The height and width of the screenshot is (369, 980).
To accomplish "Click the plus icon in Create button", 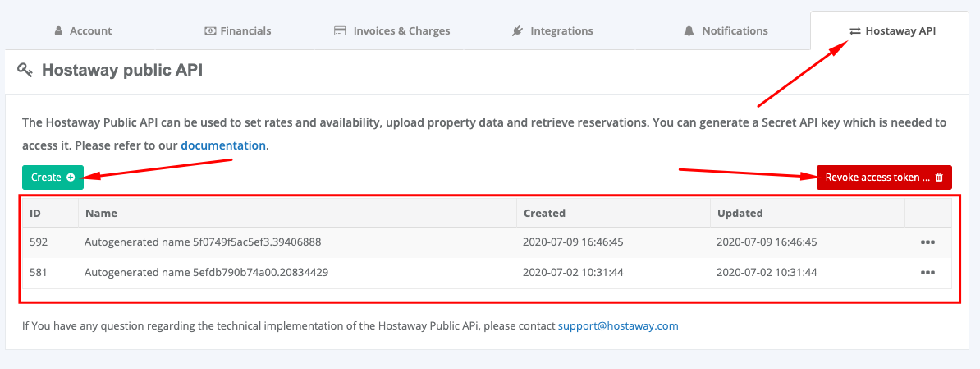I will 71,178.
